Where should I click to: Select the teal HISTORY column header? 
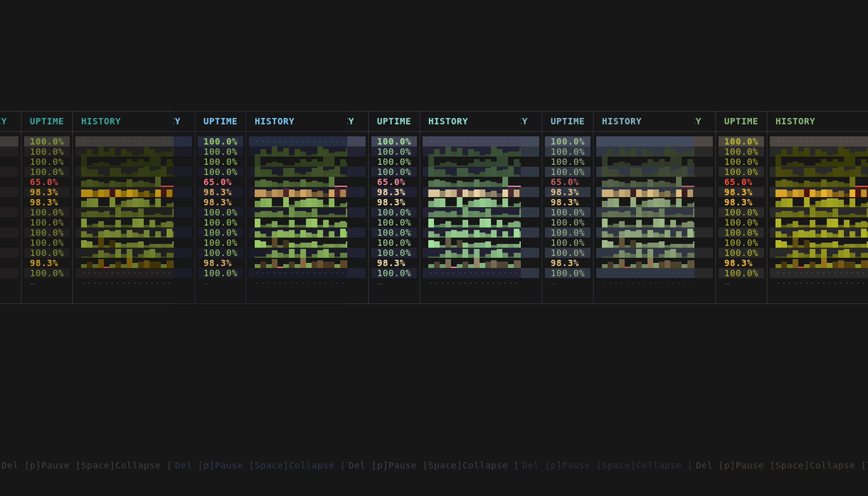101,122
